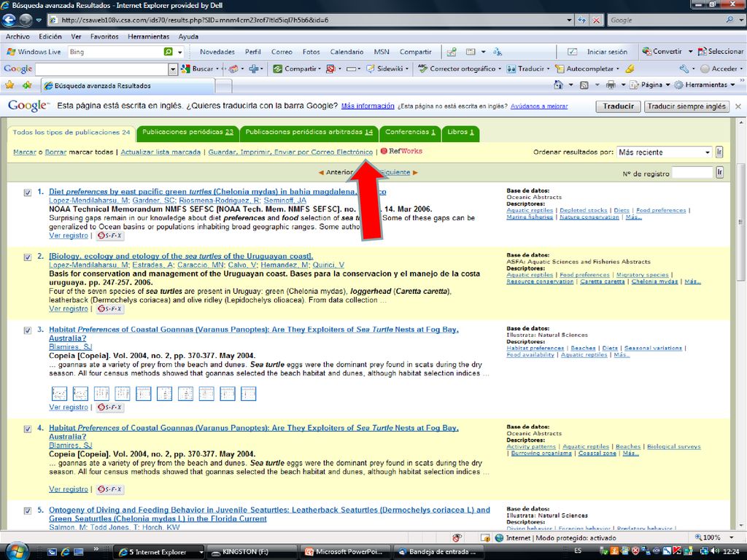Click the RSS feeds icon
This screenshot has width=747, height=560.
(x=584, y=85)
